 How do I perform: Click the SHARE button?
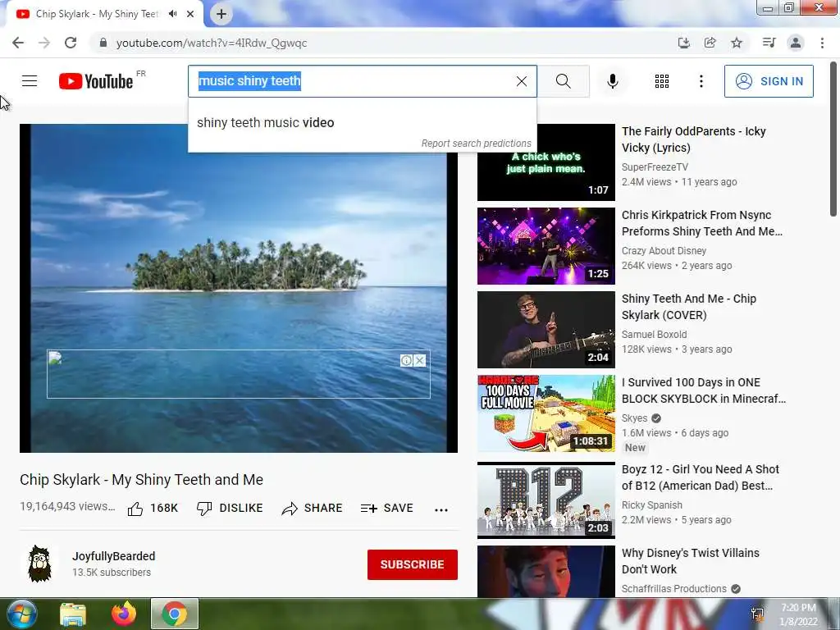312,509
